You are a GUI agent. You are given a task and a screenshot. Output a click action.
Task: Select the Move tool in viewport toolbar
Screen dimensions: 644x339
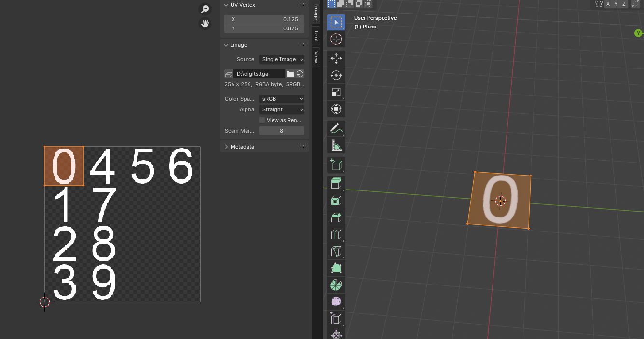point(336,59)
